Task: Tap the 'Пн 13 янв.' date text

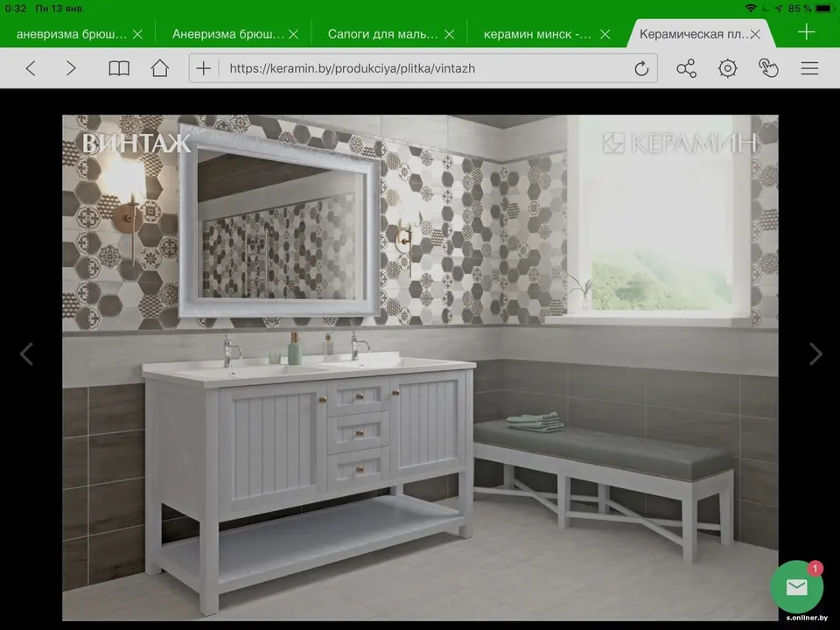Action: click(x=59, y=9)
